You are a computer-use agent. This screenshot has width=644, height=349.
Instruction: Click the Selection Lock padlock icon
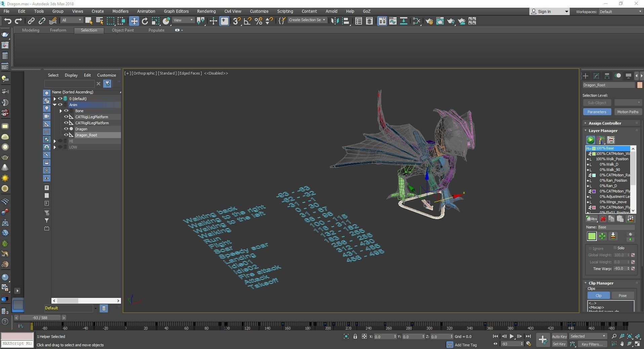pos(355,336)
